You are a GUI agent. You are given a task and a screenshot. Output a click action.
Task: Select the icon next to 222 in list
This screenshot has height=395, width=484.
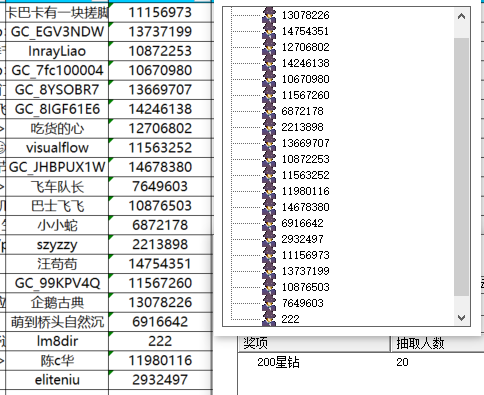pyautogui.click(x=269, y=318)
